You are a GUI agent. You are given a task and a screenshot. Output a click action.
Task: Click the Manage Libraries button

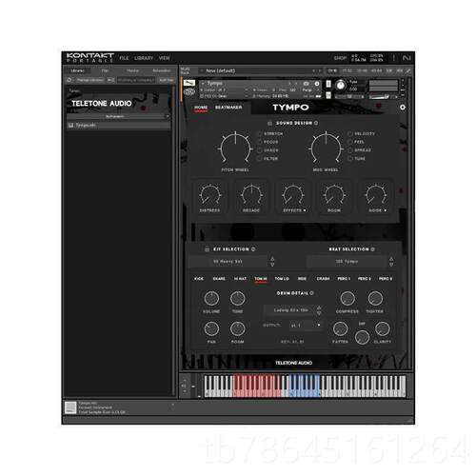89,80
